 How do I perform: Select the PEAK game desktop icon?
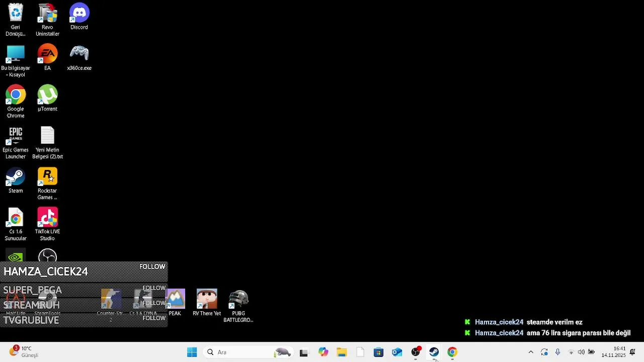(x=175, y=302)
